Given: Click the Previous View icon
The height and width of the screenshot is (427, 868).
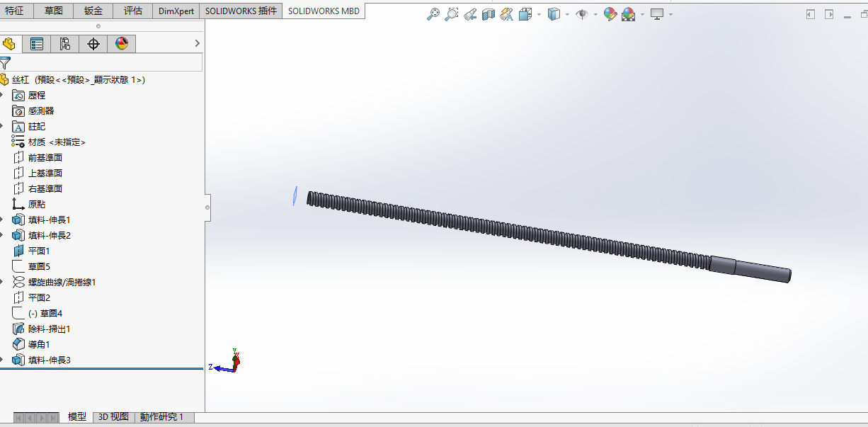Looking at the screenshot, I should pyautogui.click(x=470, y=14).
